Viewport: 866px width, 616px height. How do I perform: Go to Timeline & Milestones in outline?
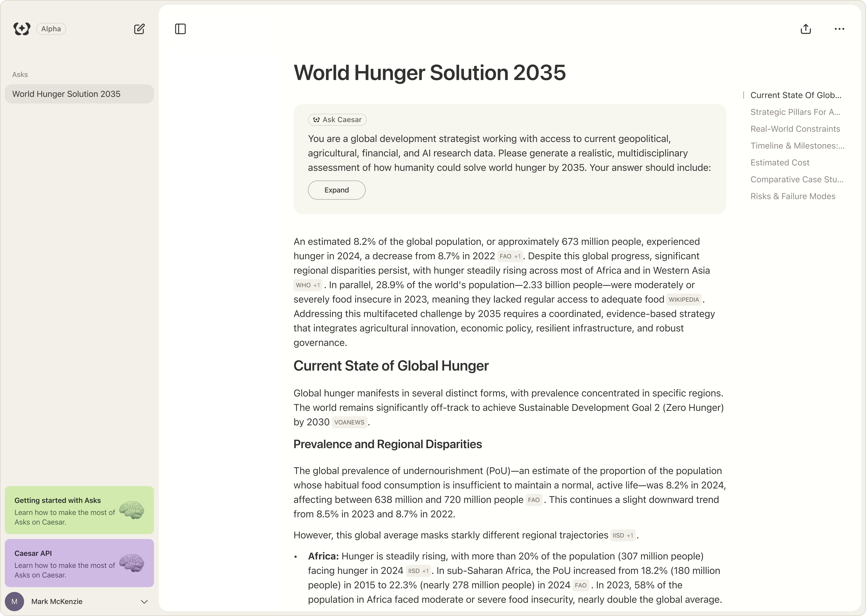click(797, 146)
